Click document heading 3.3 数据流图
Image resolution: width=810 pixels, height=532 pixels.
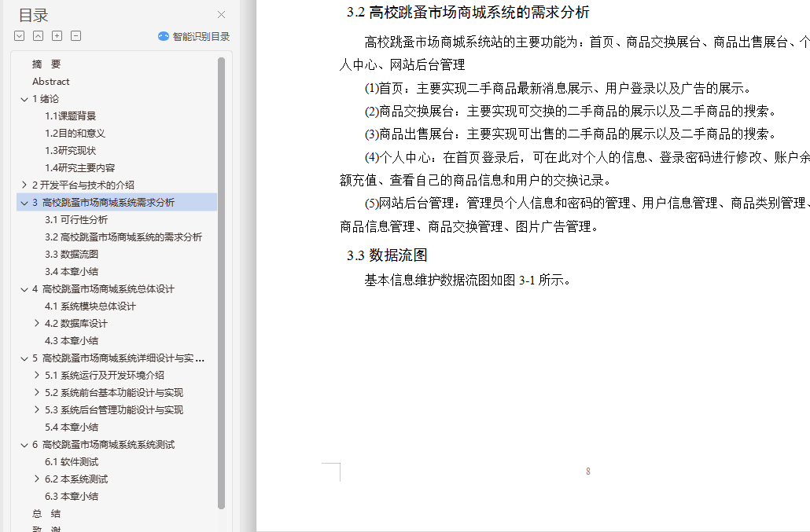(387, 255)
